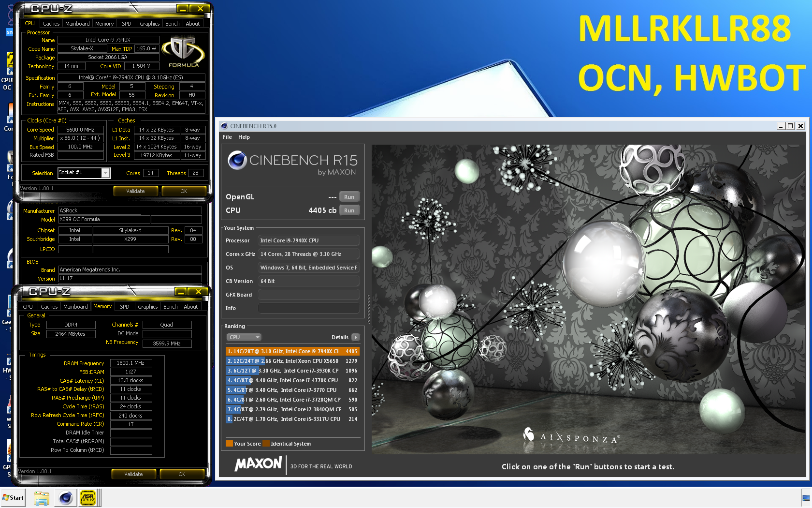Select ranking row Intel Core i7-4770K
This screenshot has height=508, width=812.
(292, 380)
